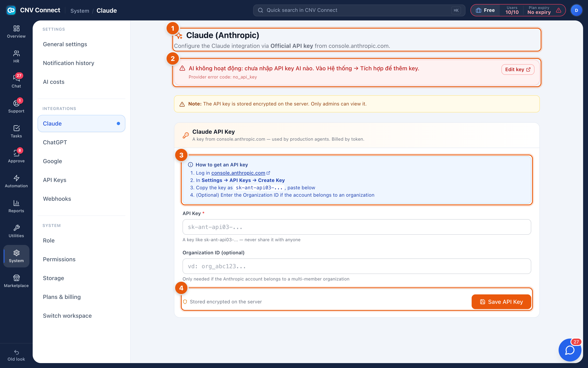Click the info icon beside How to get an API key
Image resolution: width=588 pixels, height=368 pixels.
(x=190, y=165)
